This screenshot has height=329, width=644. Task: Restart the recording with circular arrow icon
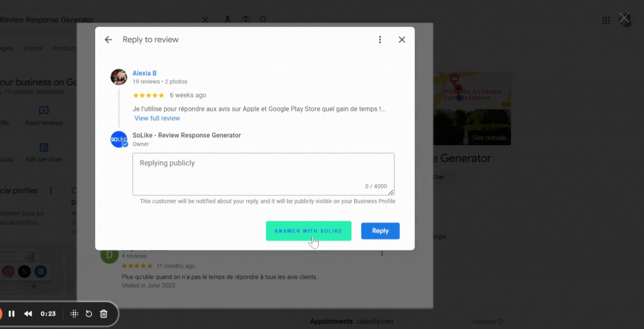coord(89,314)
